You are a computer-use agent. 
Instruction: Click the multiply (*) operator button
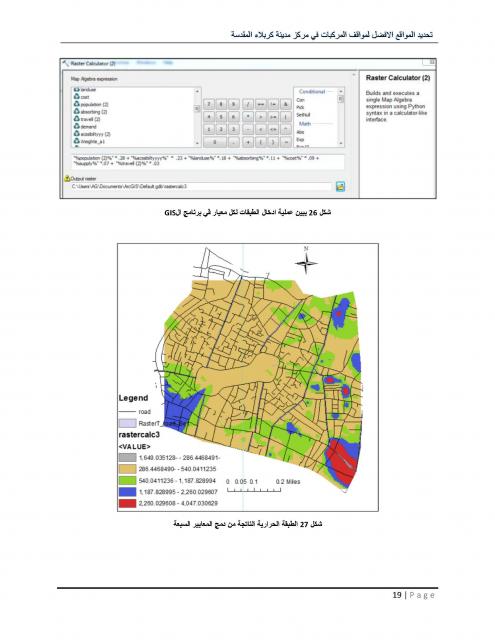click(248, 117)
